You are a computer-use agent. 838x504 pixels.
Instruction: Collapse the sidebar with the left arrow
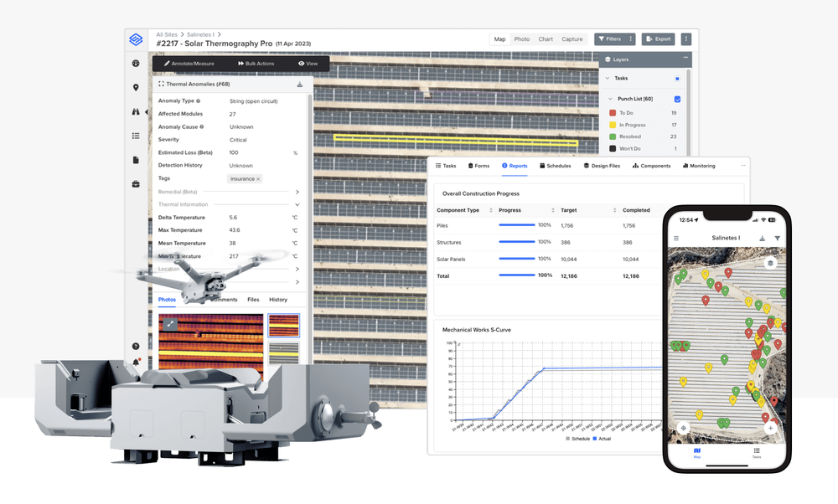point(147,111)
